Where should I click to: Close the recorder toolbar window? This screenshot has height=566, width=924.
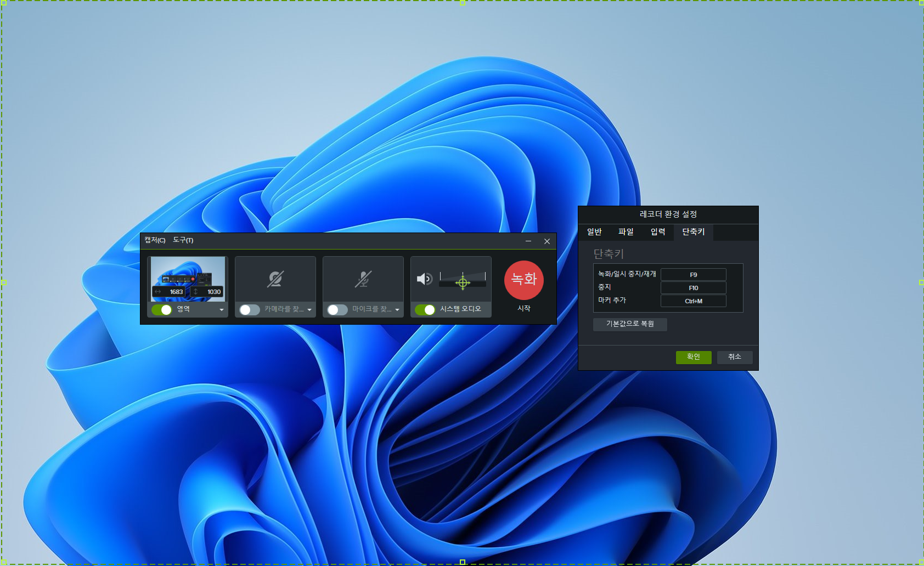[547, 241]
